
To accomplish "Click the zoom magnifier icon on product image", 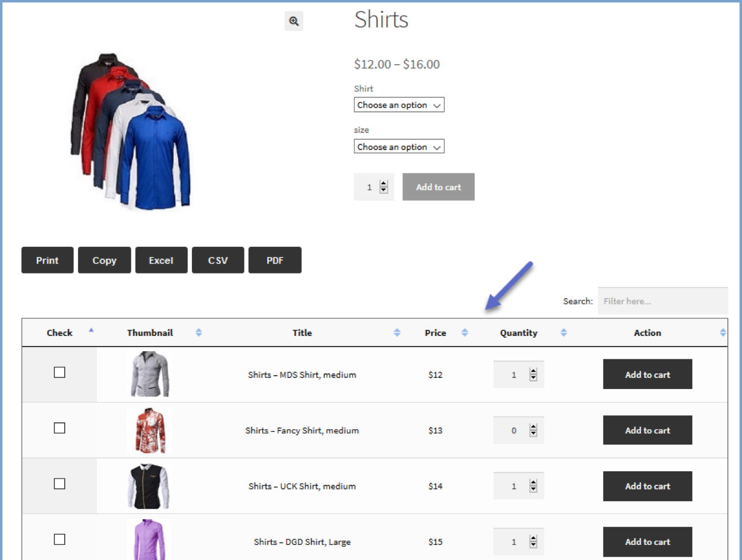I will click(x=294, y=21).
